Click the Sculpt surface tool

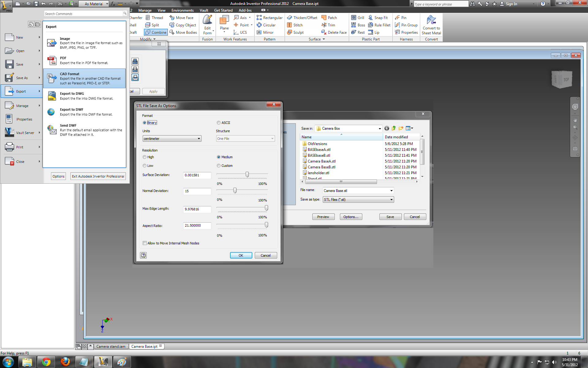tap(295, 33)
